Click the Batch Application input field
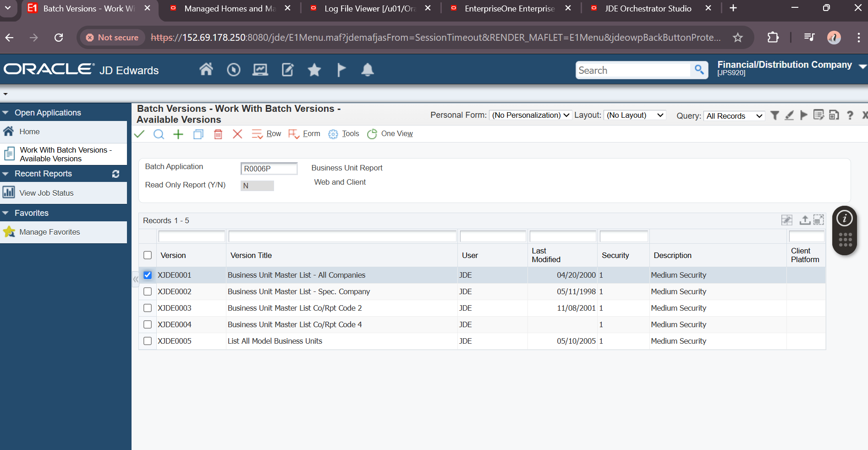 (x=269, y=169)
